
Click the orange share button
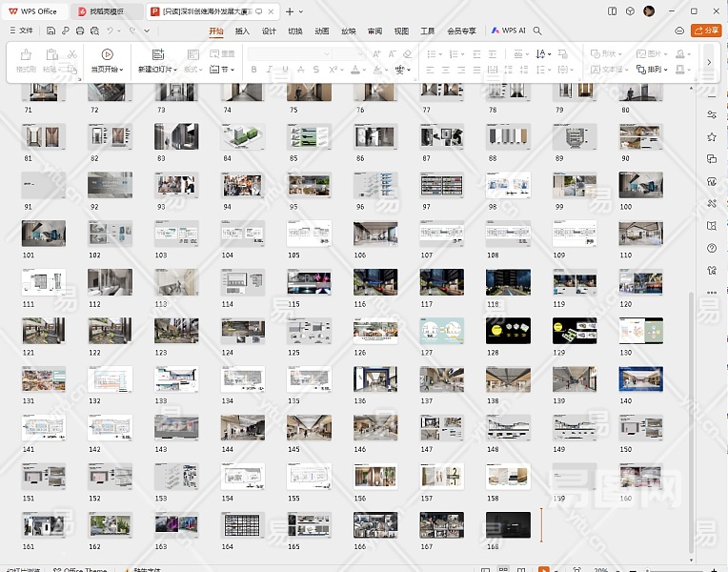[706, 31]
